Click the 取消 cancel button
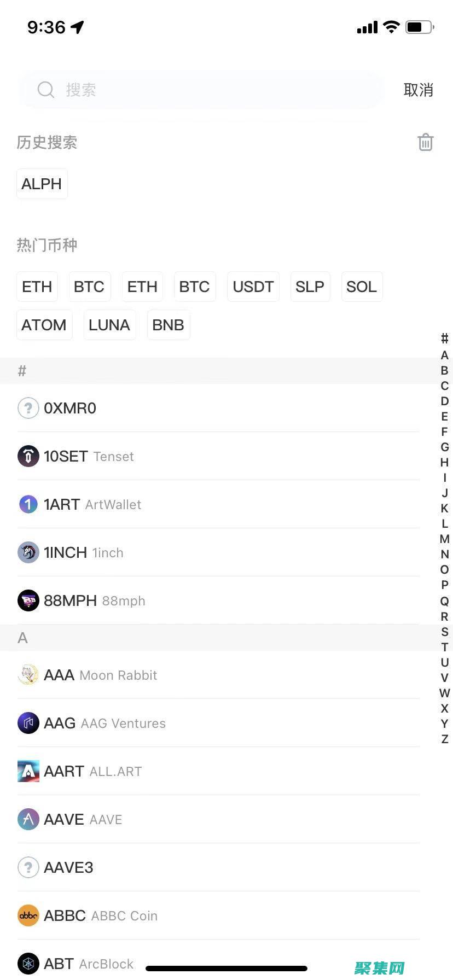Screen dimensions: 453x980 click(418, 90)
